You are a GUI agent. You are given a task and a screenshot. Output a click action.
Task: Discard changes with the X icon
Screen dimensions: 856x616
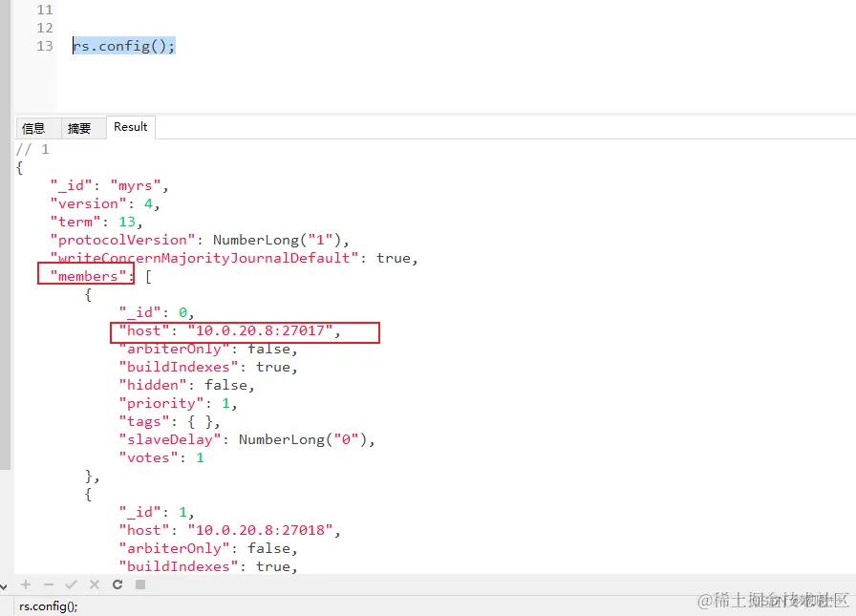[95, 584]
